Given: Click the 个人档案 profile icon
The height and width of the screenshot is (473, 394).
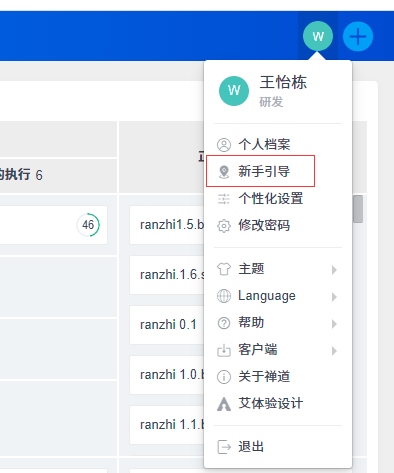Looking at the screenshot, I should (x=224, y=145).
